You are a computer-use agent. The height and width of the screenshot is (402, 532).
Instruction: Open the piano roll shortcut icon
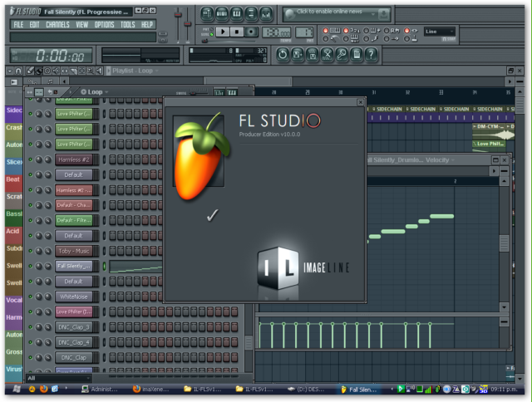pyautogui.click(x=236, y=14)
